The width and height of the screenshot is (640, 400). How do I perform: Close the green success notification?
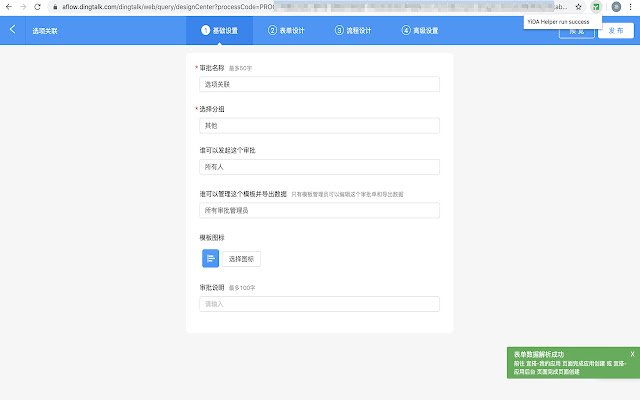632,354
